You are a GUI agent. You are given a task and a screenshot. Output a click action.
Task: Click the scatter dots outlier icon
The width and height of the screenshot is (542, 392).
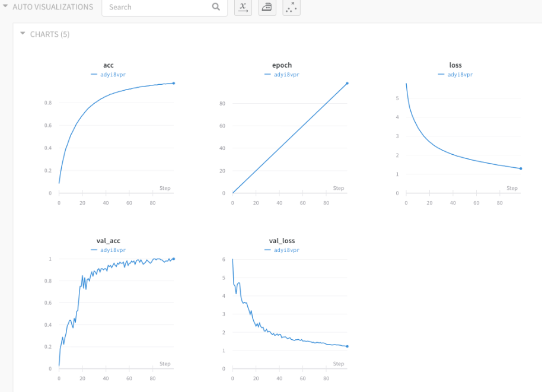click(x=291, y=7)
